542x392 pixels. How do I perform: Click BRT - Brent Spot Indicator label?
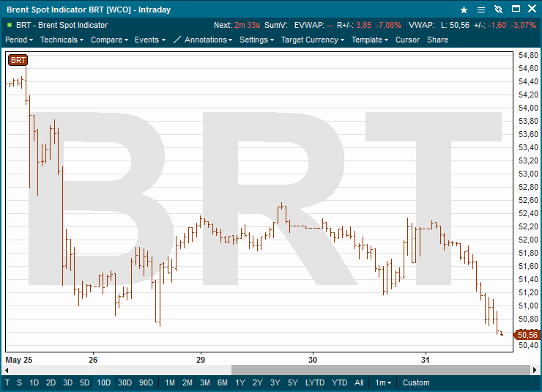tap(62, 25)
